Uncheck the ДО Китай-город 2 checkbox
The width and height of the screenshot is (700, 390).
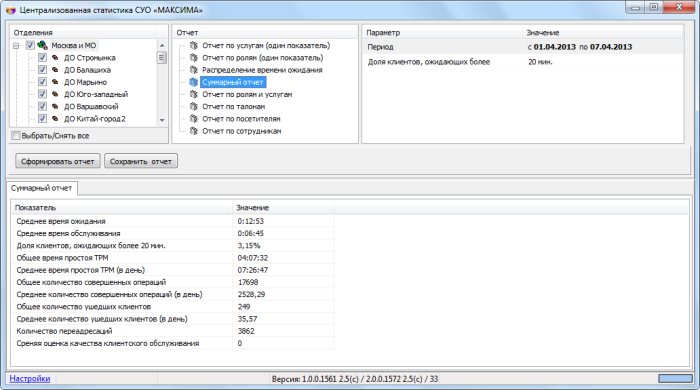42,118
